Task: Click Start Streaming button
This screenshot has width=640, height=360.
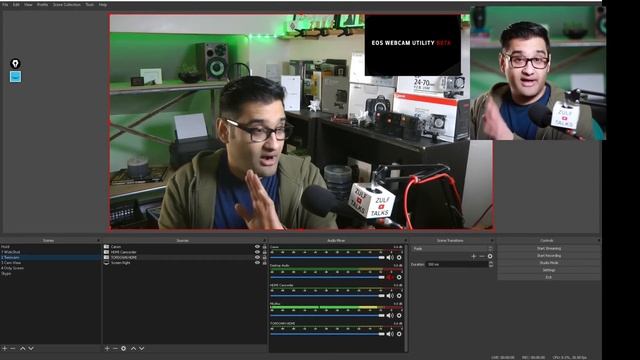Action: point(549,249)
